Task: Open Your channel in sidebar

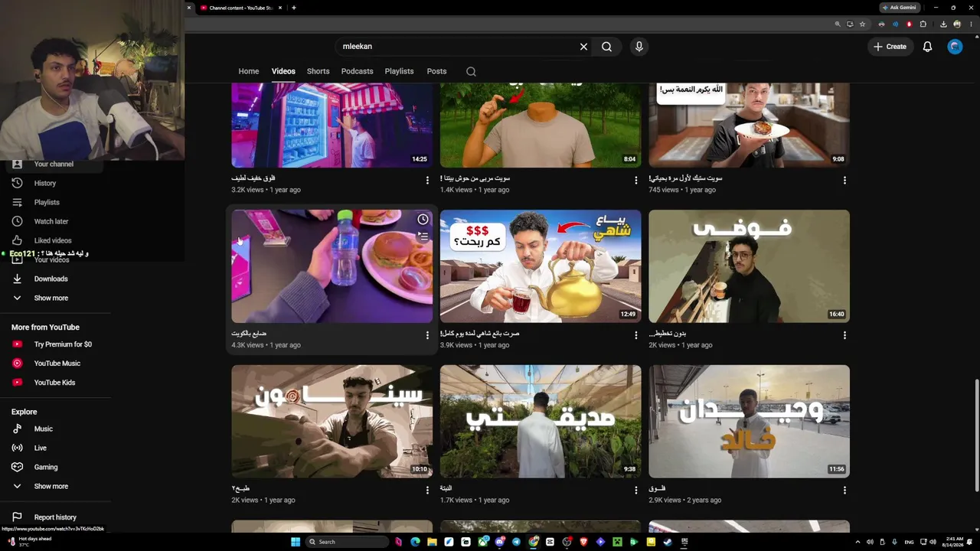Action: (x=55, y=164)
